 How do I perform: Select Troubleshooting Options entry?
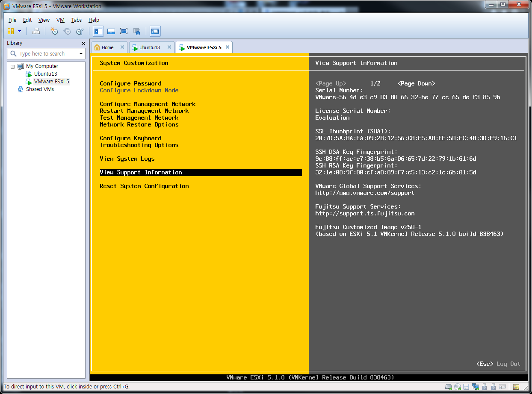click(139, 145)
